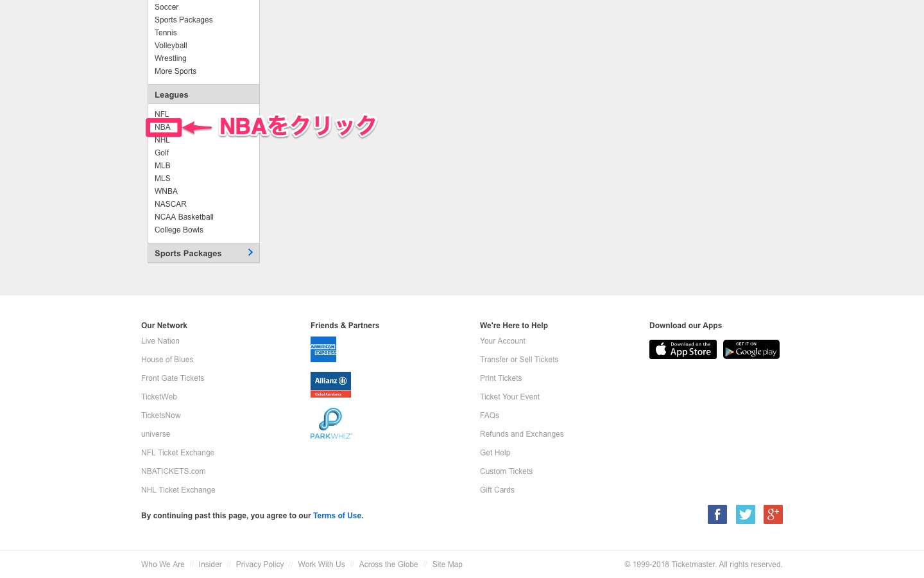The image size is (924, 578).
Task: Open Site Map footer link
Action: click(x=447, y=565)
